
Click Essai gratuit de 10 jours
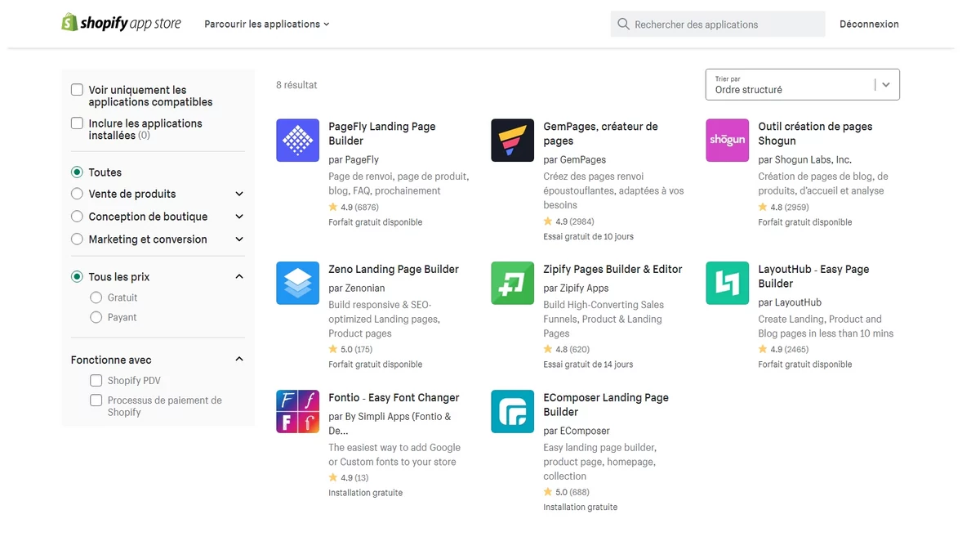pos(588,236)
